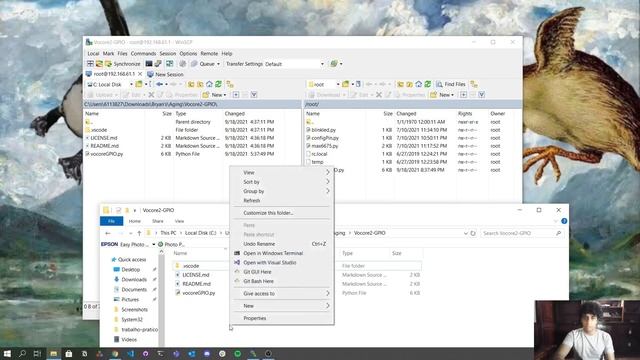Viewport: 640px width, 360px height.
Task: Open the Session menu in WinSCP
Action: coord(168,53)
